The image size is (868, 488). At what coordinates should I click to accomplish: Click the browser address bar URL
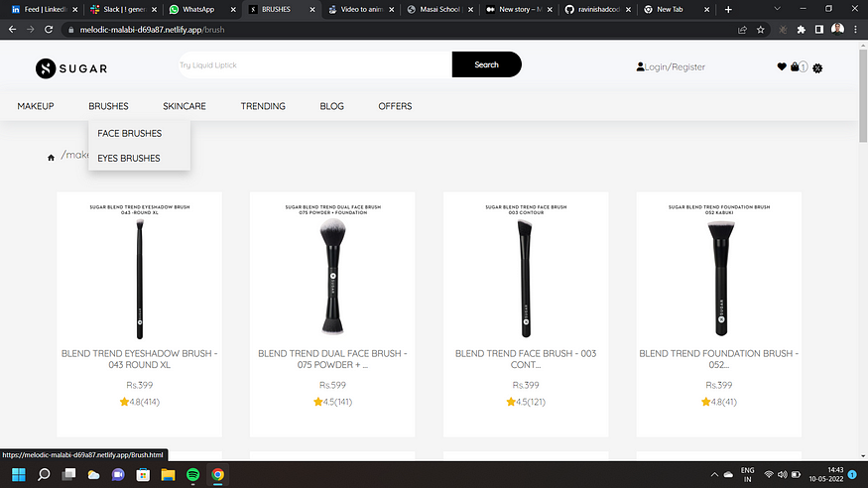click(152, 30)
